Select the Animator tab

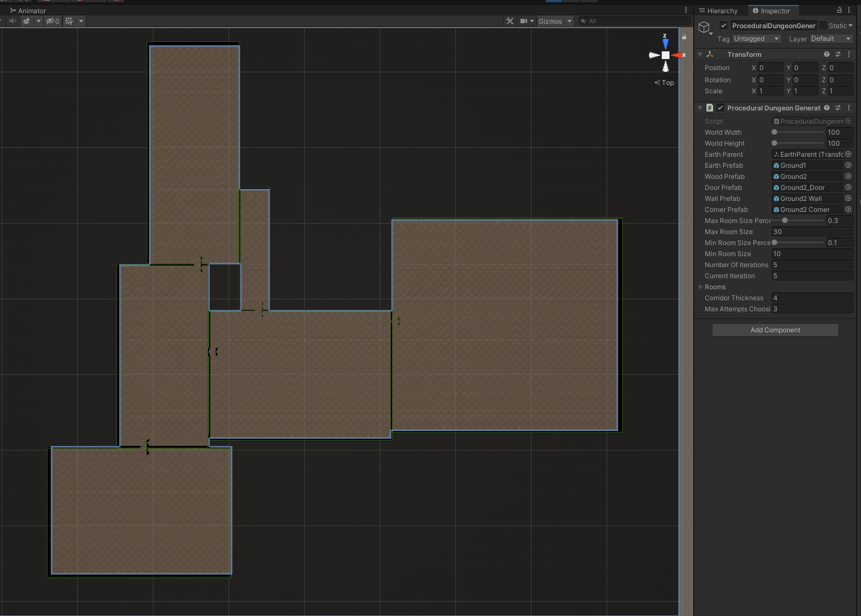[28, 10]
